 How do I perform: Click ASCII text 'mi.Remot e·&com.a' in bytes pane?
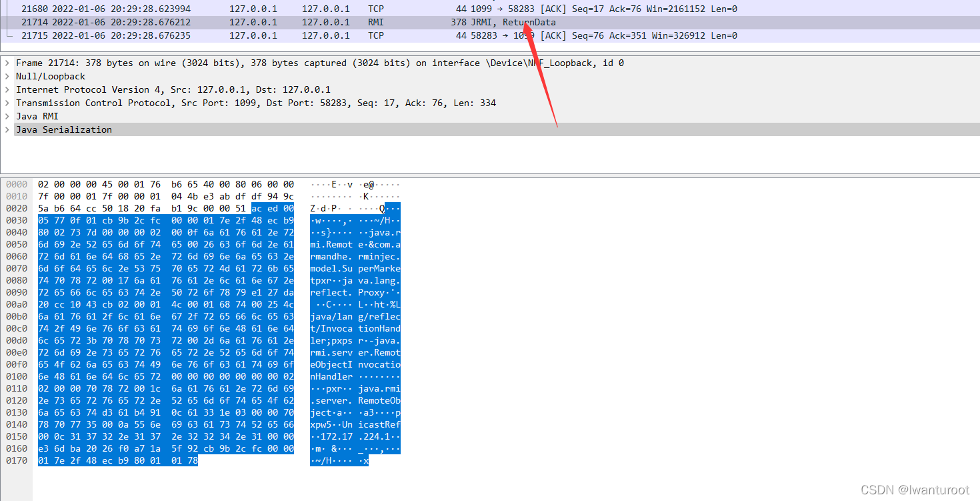(x=355, y=244)
